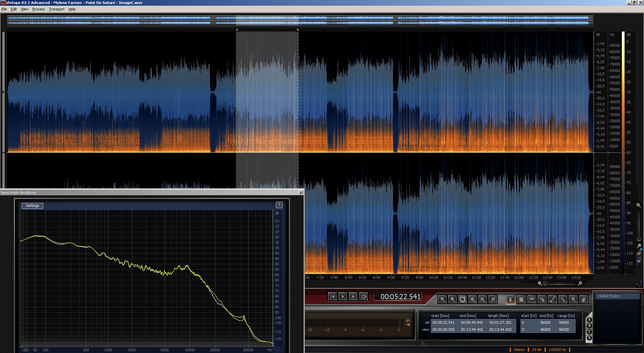Click the fifth magnifier icon in the zoom group
The height and width of the screenshot is (353, 644).
(483, 299)
